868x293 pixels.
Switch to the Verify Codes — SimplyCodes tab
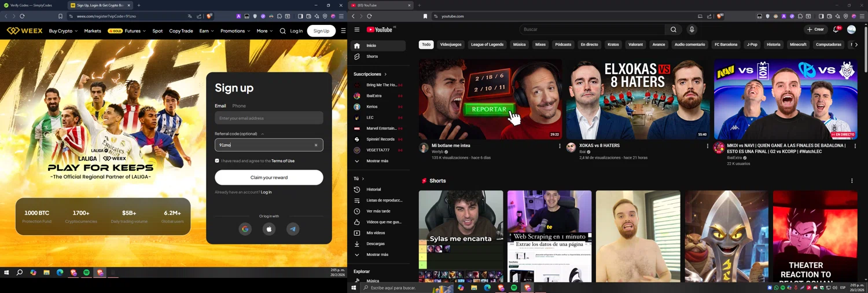point(31,5)
